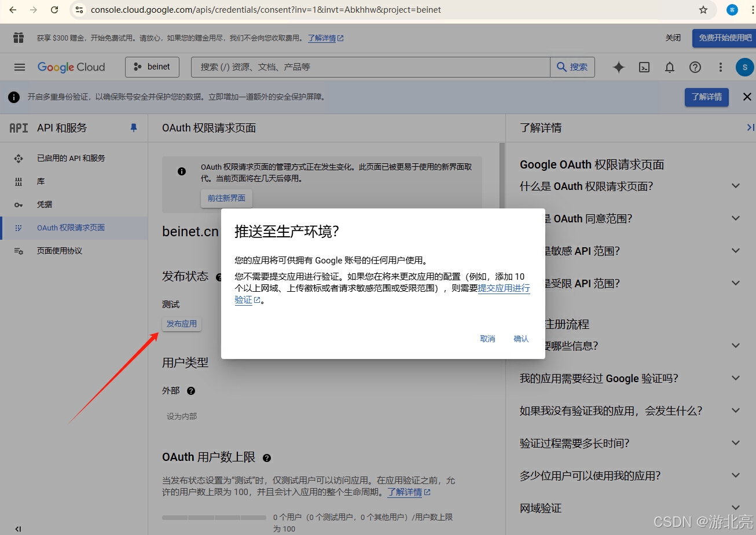Focus the resource search input field
756x535 pixels.
pos(370,67)
